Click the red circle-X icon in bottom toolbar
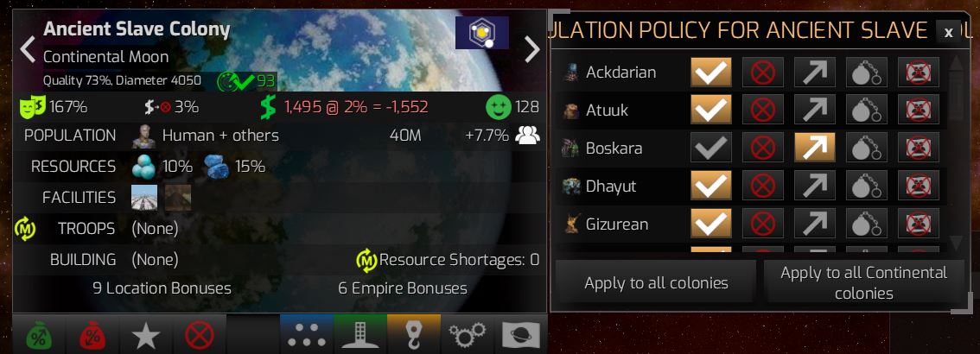This screenshot has height=354, width=980. pyautogui.click(x=200, y=335)
